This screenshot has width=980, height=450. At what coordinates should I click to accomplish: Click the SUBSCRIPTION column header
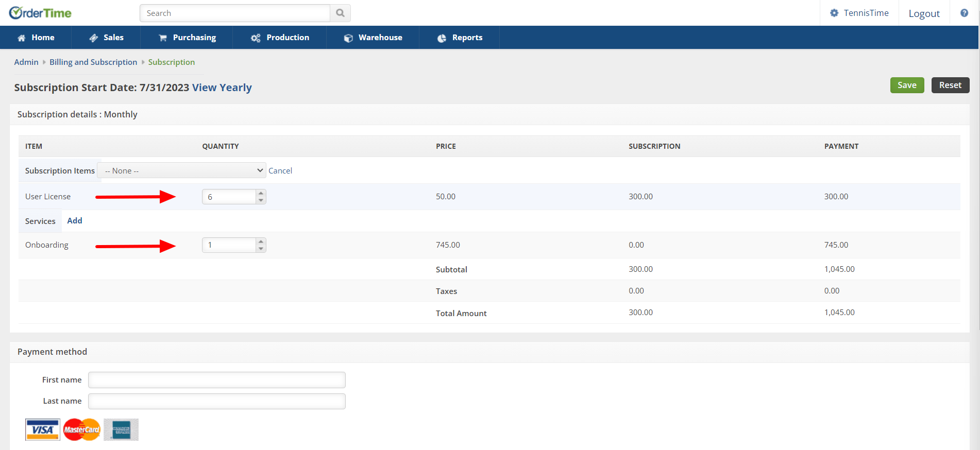point(654,146)
